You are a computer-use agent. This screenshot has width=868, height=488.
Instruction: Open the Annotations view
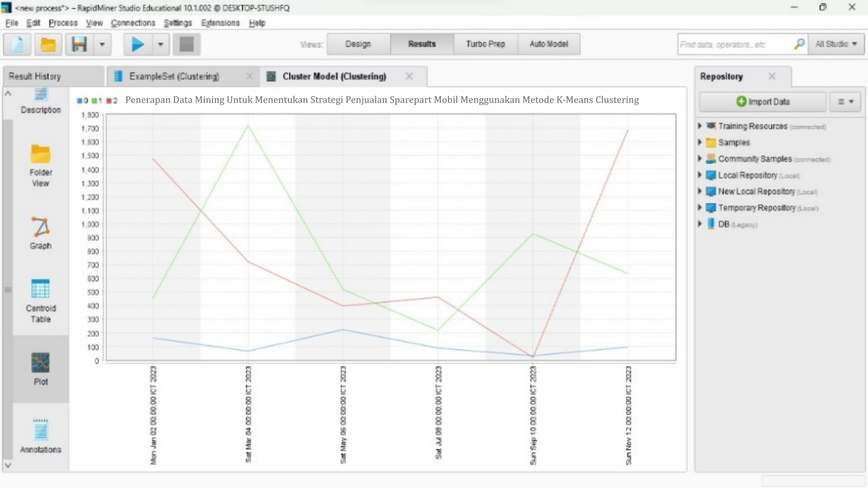pos(40,436)
